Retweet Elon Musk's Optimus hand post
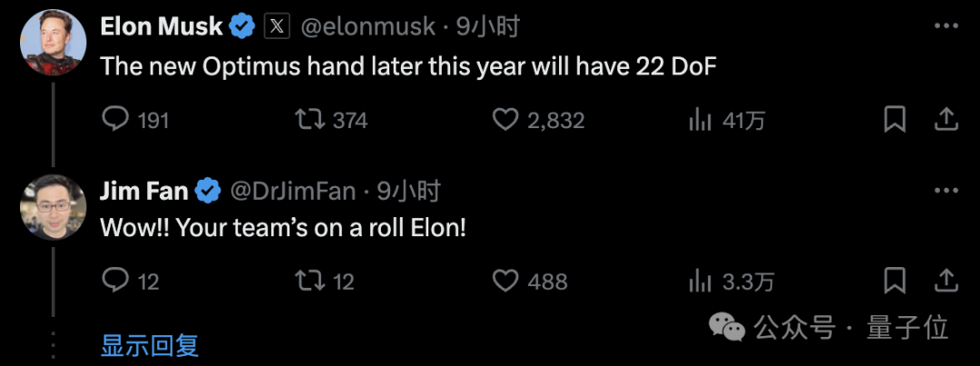 [x=311, y=119]
